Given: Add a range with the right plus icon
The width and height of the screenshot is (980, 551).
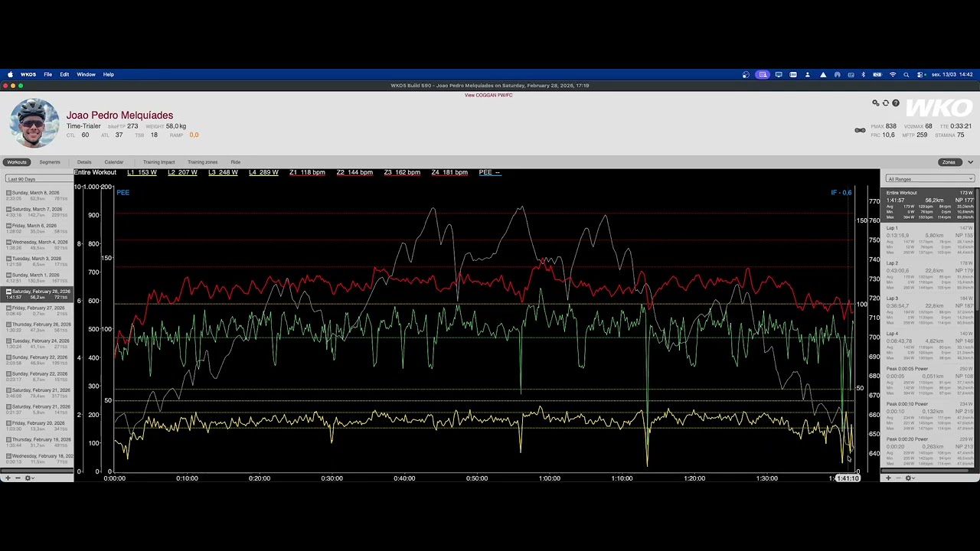Looking at the screenshot, I should point(888,478).
